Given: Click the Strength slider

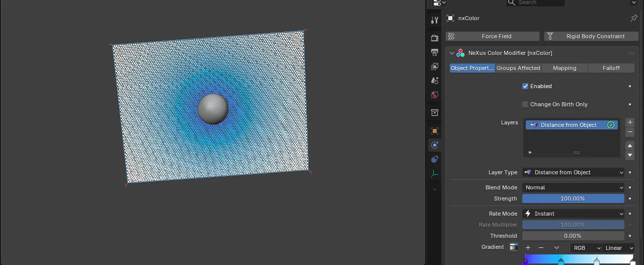Looking at the screenshot, I should pyautogui.click(x=573, y=198).
